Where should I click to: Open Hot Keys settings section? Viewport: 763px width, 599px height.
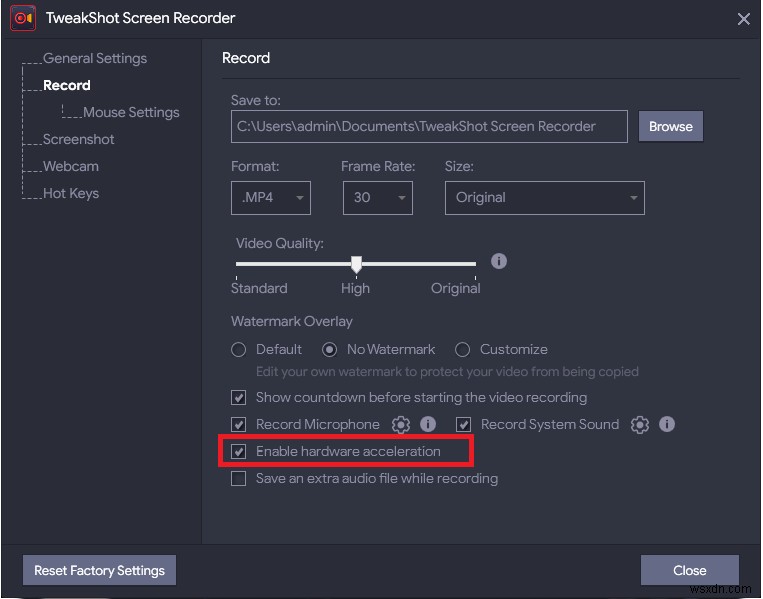[x=71, y=194]
